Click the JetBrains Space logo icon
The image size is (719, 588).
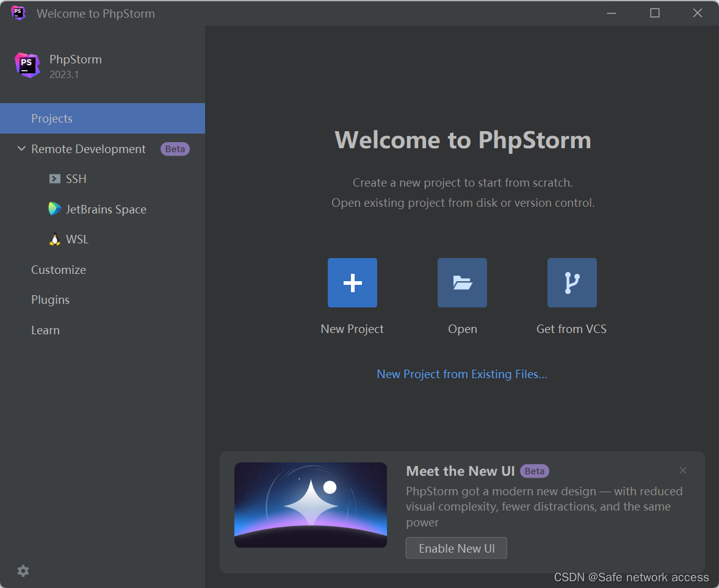point(54,209)
